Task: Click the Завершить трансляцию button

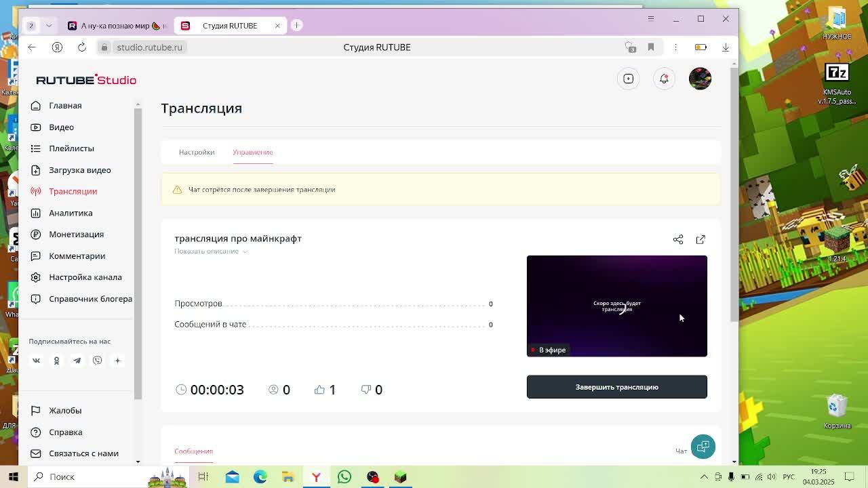Action: (x=616, y=386)
